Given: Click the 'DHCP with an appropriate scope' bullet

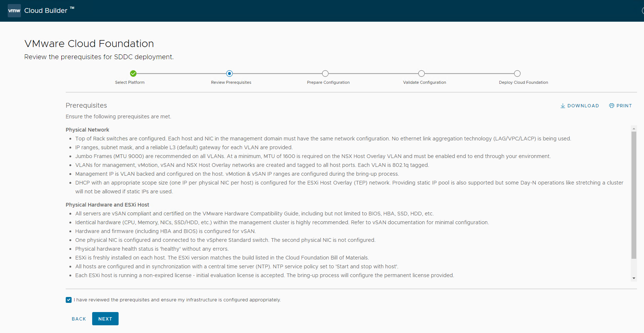Looking at the screenshot, I should (349, 187).
